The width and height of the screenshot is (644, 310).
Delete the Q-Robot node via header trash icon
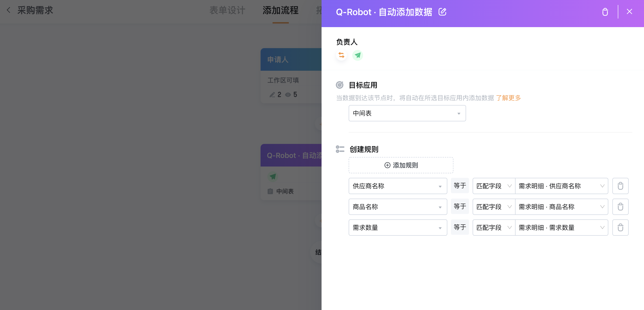[x=605, y=12]
